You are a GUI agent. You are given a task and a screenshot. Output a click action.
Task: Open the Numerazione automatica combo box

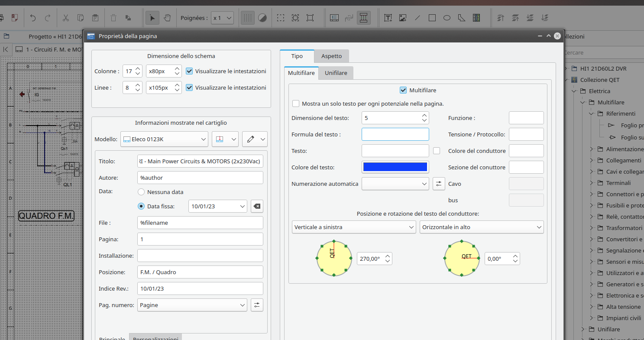point(395,184)
